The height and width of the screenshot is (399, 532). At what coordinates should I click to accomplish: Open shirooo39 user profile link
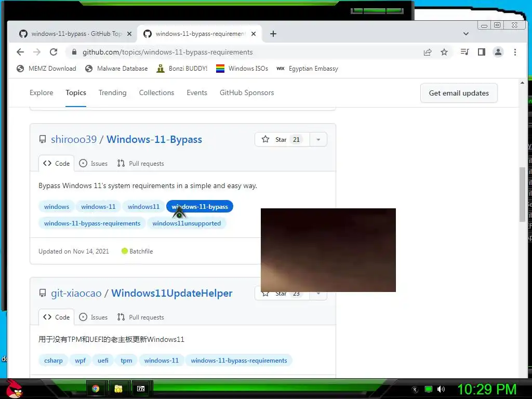(x=74, y=139)
